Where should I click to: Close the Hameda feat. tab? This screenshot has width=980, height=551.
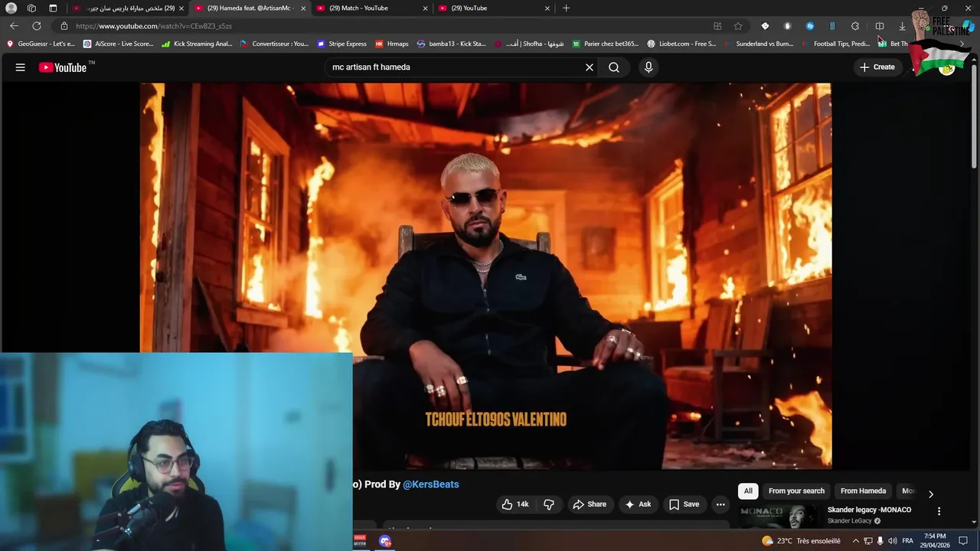[x=303, y=8]
